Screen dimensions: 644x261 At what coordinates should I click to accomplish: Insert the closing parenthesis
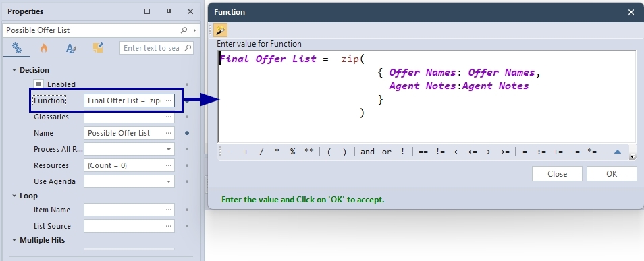pyautogui.click(x=344, y=152)
